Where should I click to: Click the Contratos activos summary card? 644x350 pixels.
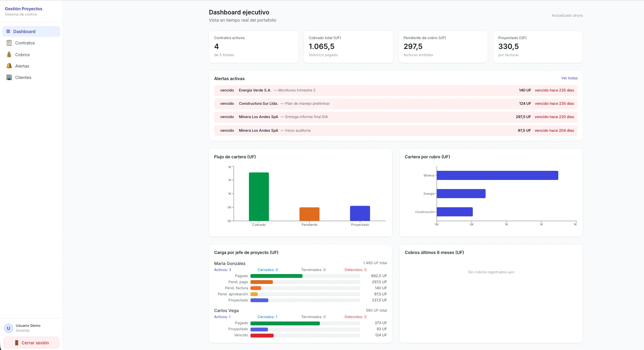coord(254,47)
